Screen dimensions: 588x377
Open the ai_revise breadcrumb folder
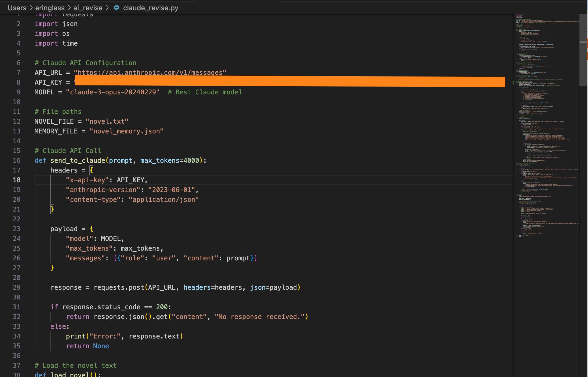coord(88,8)
